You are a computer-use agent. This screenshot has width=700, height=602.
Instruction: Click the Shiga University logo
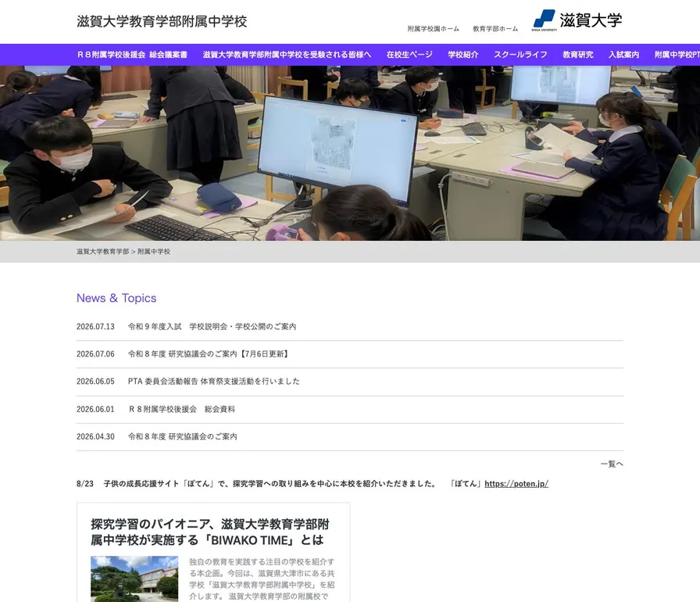pos(577,20)
